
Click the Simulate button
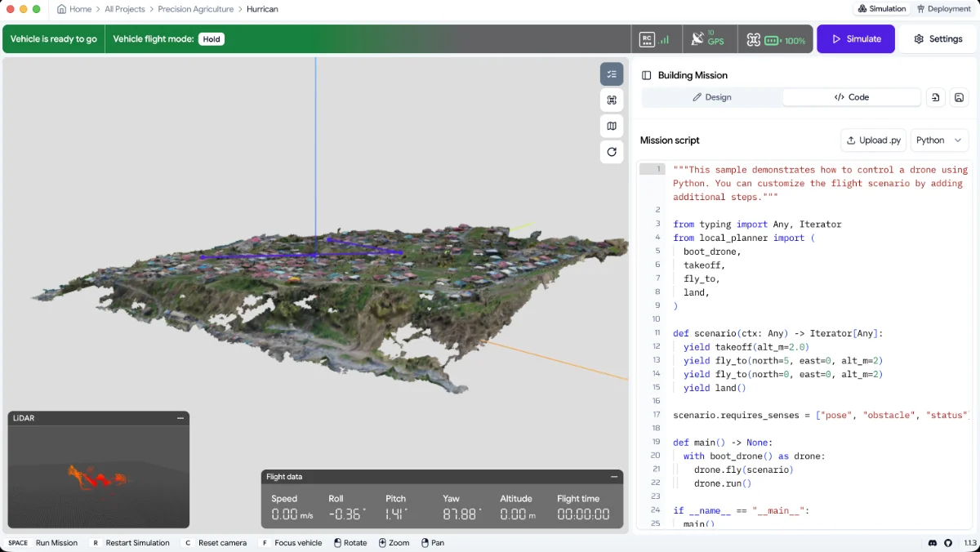coord(856,39)
